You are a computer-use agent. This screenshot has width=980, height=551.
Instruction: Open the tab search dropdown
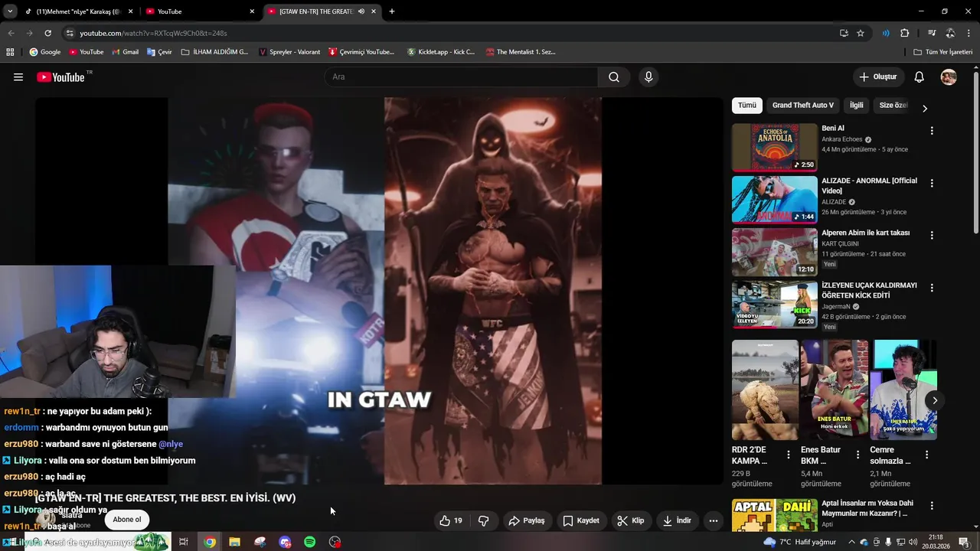point(9,11)
